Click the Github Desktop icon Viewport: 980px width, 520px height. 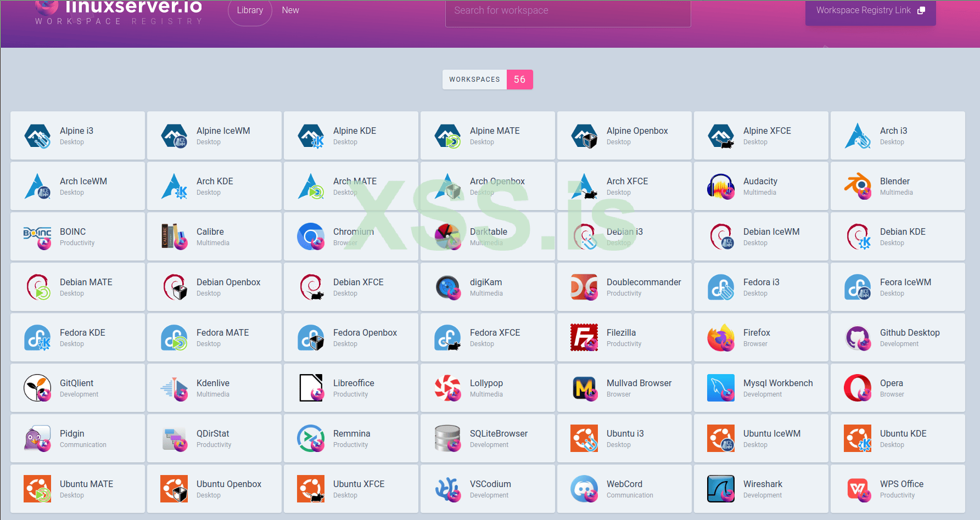click(x=858, y=338)
